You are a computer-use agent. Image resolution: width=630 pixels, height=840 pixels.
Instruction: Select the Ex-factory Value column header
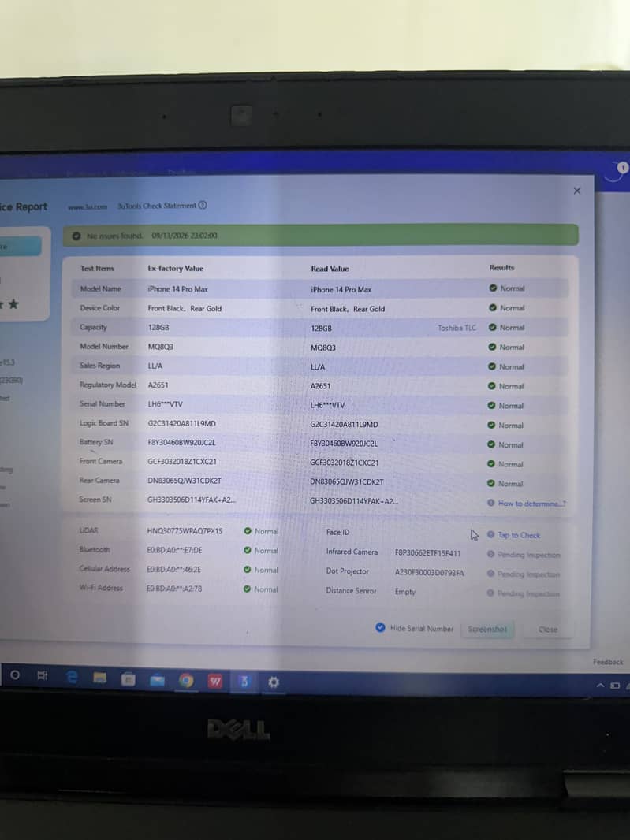click(176, 269)
